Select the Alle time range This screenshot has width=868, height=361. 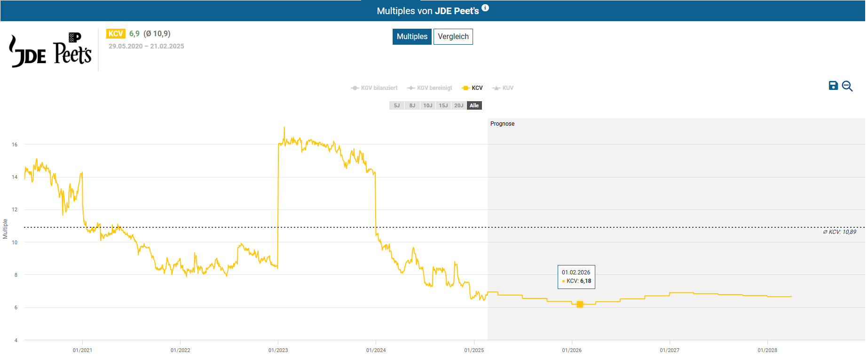click(x=474, y=105)
